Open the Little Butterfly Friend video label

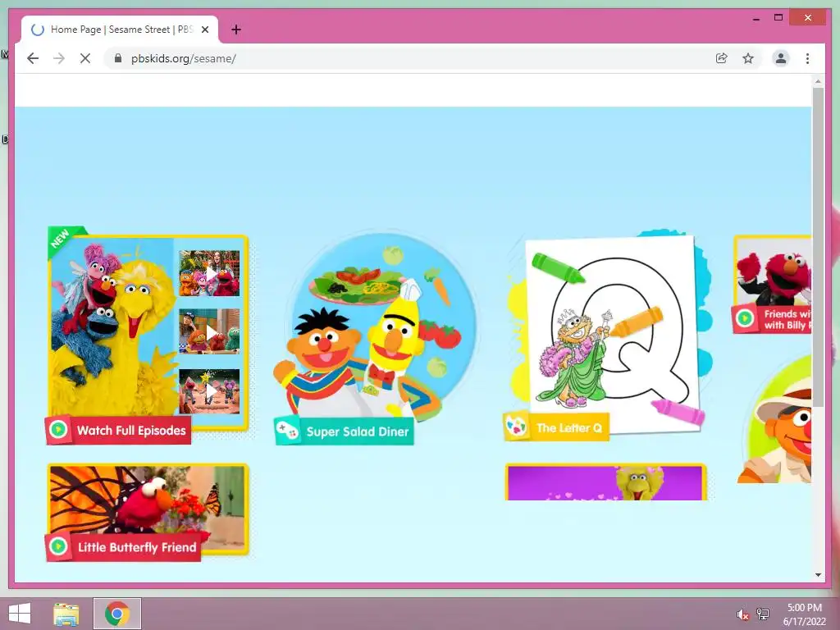click(137, 547)
